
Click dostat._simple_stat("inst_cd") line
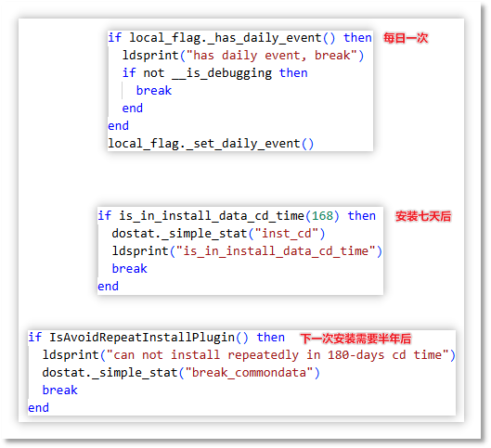[218, 234]
